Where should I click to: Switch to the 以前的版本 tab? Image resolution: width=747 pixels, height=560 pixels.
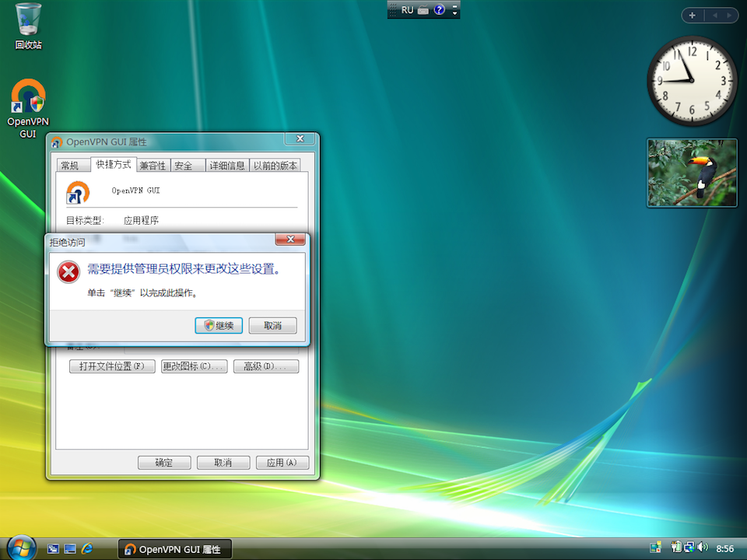click(x=275, y=166)
